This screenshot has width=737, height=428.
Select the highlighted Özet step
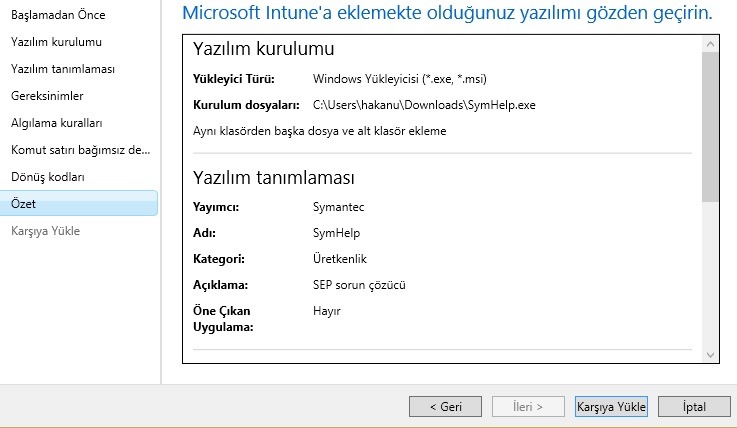point(78,203)
